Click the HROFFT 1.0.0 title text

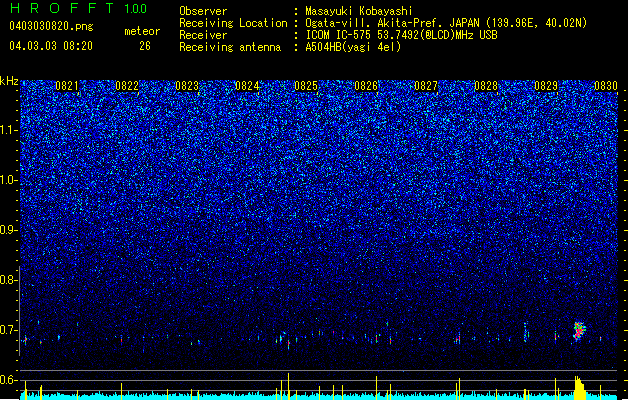[79, 8]
